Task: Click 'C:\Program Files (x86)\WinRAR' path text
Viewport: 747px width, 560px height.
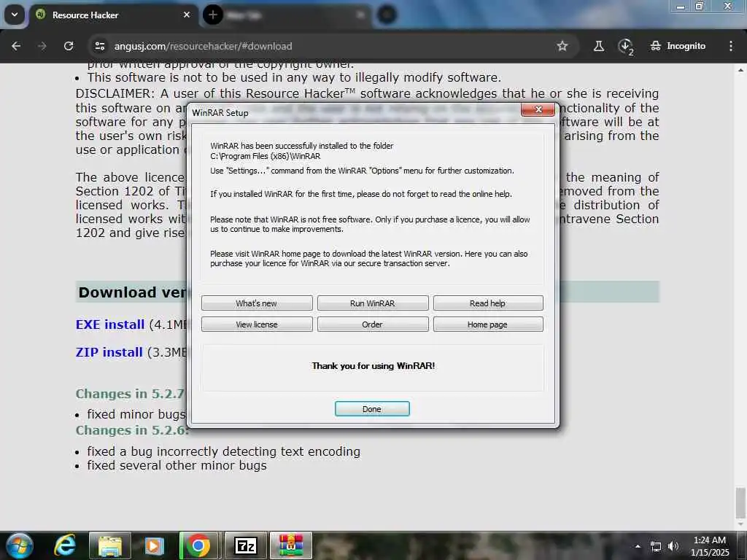Action: [x=266, y=156]
